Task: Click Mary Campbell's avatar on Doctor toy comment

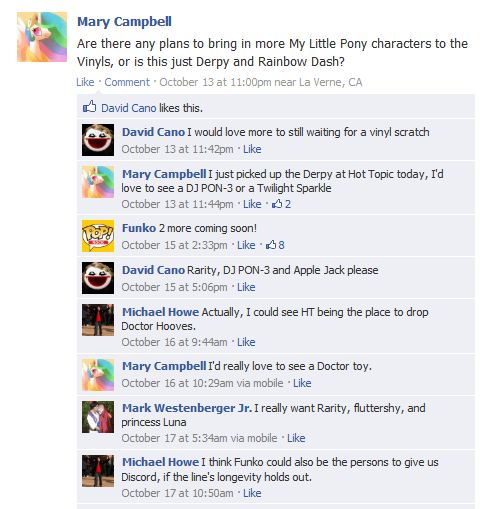Action: coord(98,375)
